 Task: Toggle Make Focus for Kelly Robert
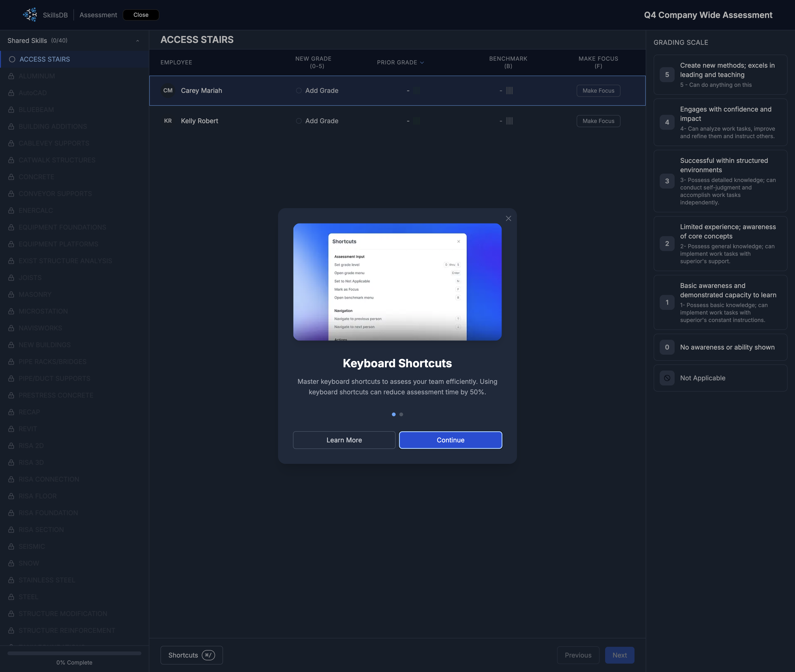(x=598, y=121)
